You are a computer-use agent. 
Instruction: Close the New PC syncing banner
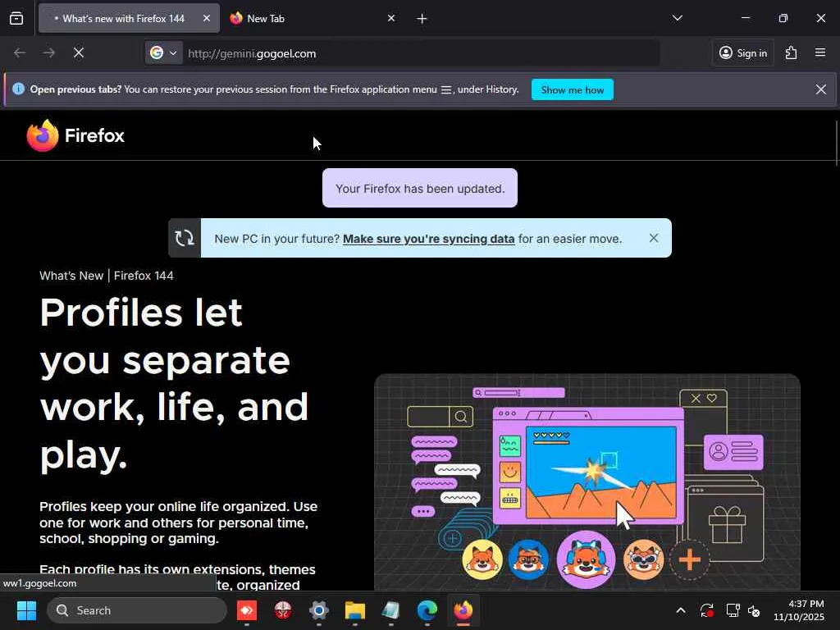[x=654, y=238]
